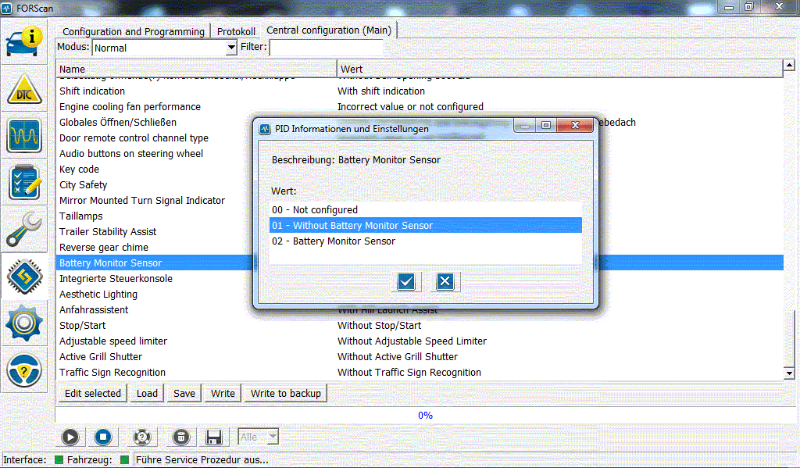Click the Write to backup button
This screenshot has width=800, height=468.
pos(286,393)
